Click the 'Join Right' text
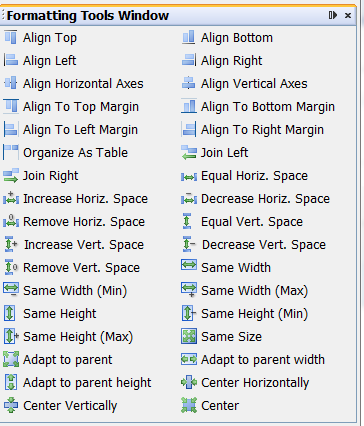This screenshot has width=364, height=426. point(51,176)
